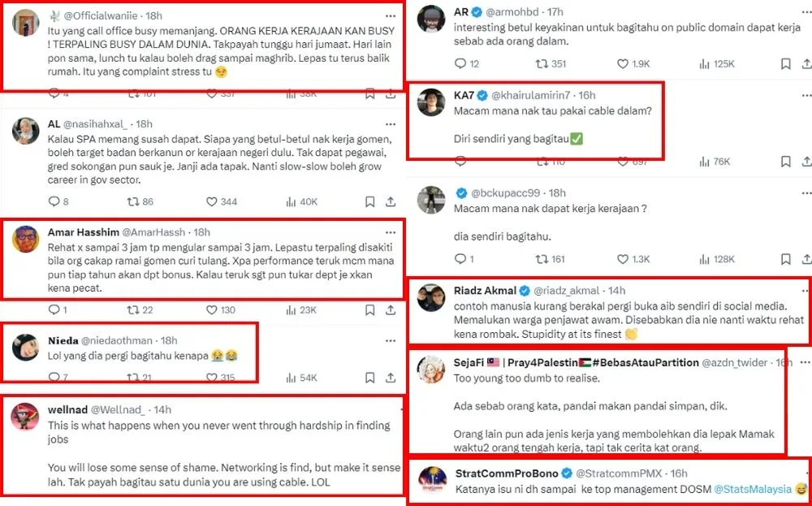Open the @StatsMalaysia mention link
812x506 pixels.
752,489
